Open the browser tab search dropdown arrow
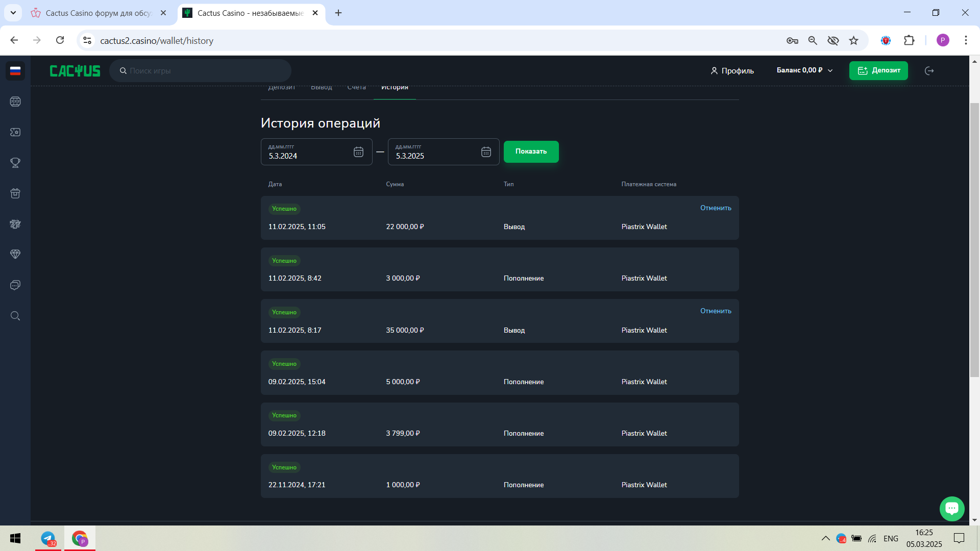 (13, 13)
